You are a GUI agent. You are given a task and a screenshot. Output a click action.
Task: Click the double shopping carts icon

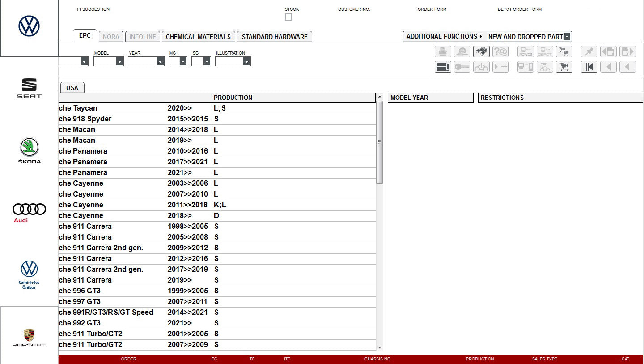coord(564,52)
